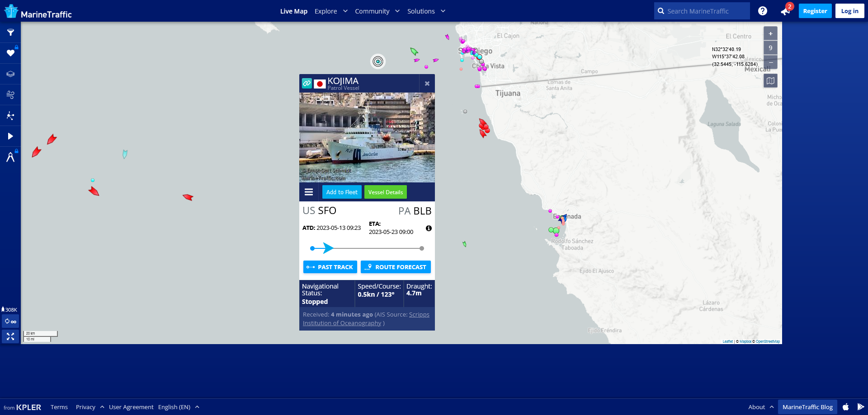
Task: Open notifications megaphone icon
Action: point(785,11)
